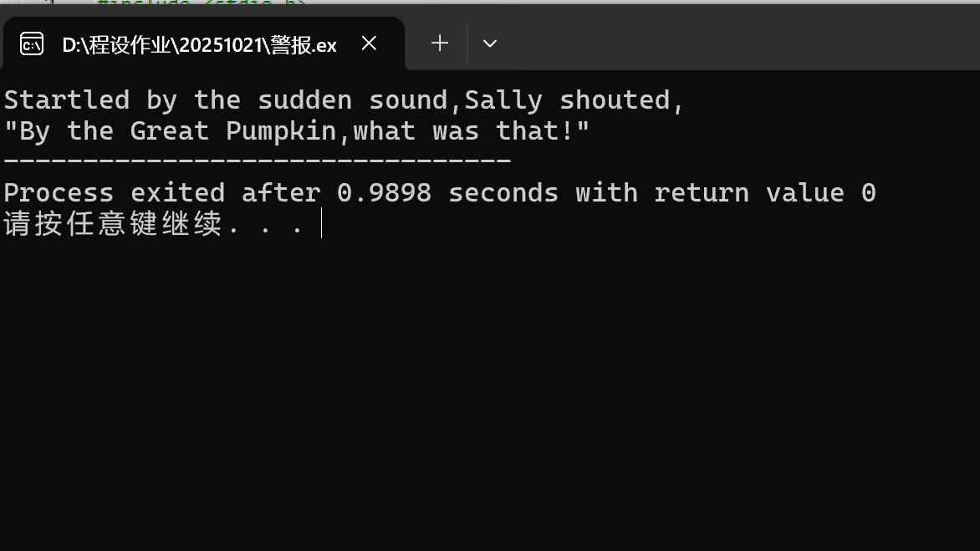Click "Process" in the exit message
The image size is (980, 551).
[x=59, y=192]
